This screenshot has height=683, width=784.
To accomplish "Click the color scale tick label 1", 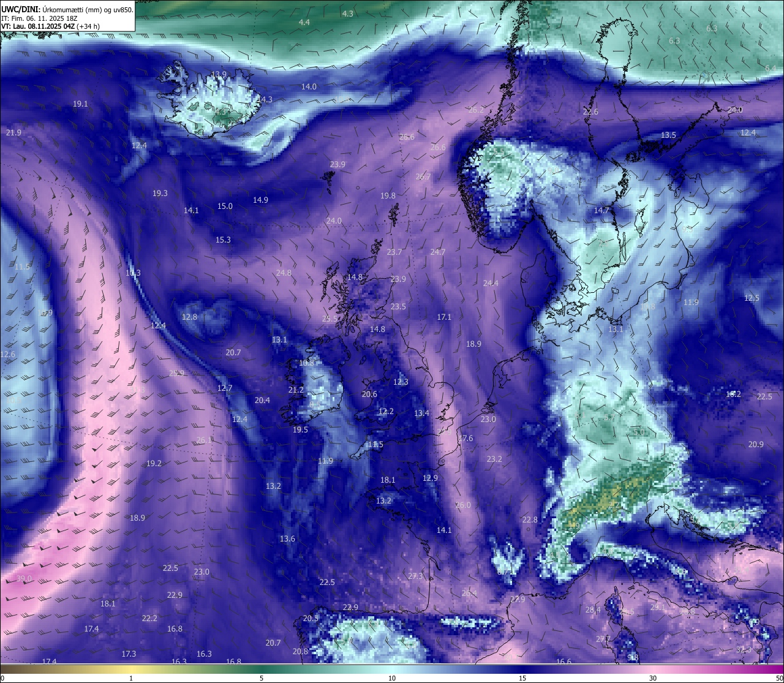I will click(131, 678).
